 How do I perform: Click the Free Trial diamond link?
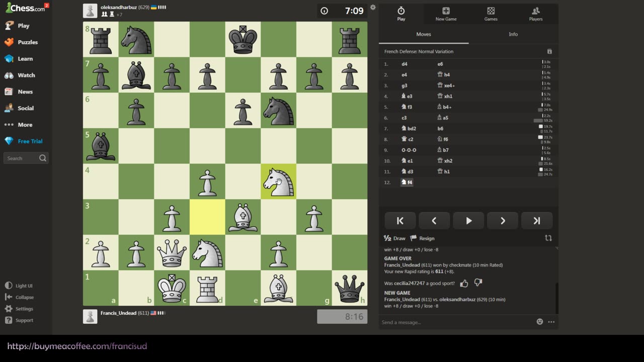[24, 141]
